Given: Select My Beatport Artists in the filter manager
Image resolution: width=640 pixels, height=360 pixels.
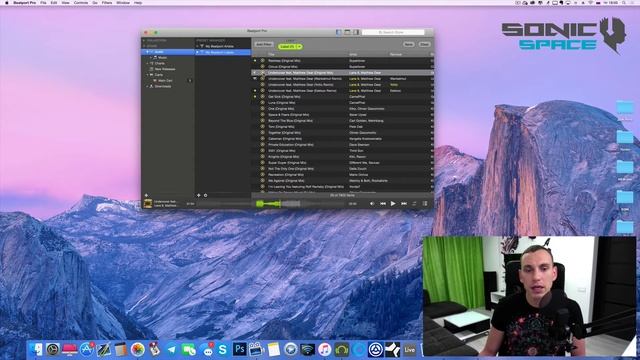Looking at the screenshot, I should 220,46.
